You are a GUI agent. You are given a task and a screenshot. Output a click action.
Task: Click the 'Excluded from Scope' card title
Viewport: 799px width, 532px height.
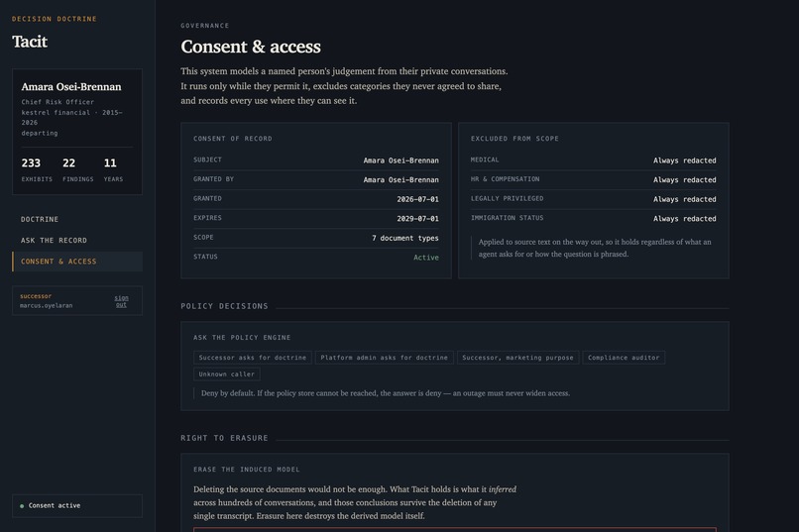[x=514, y=139]
